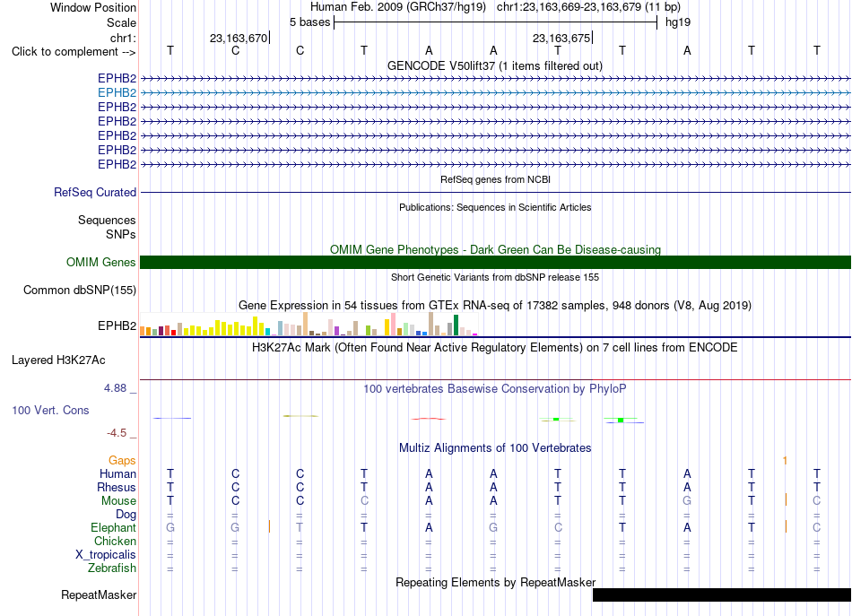Click the Gaps row label
This screenshot has width=852, height=616.
122,461
